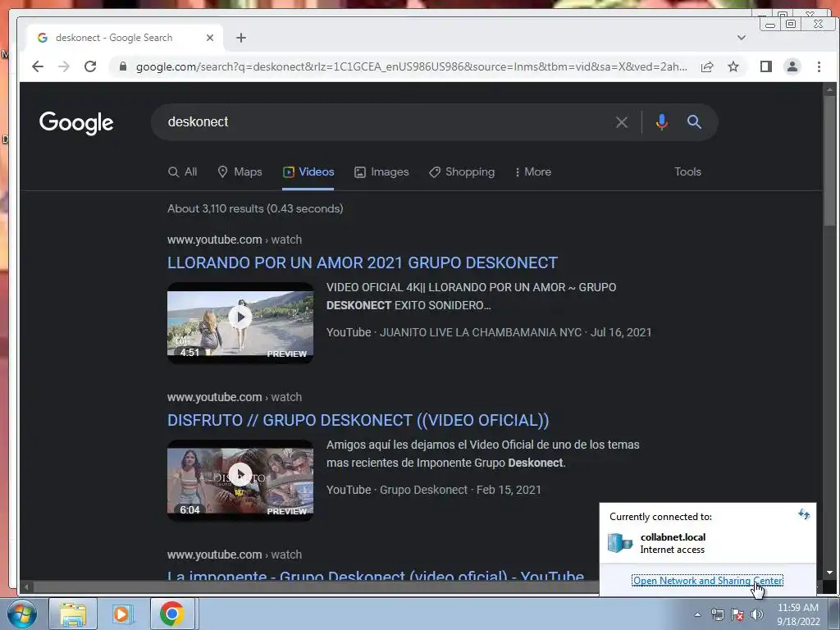Open Network and Sharing Center link
The image size is (840, 630).
[x=708, y=581]
